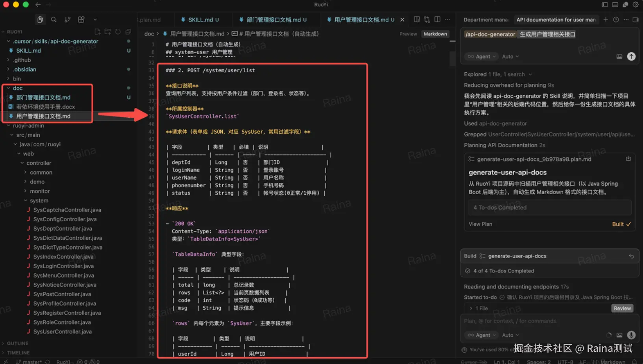
Task: Toggle the primary sidebar layout icon
Action: (x=605, y=5)
